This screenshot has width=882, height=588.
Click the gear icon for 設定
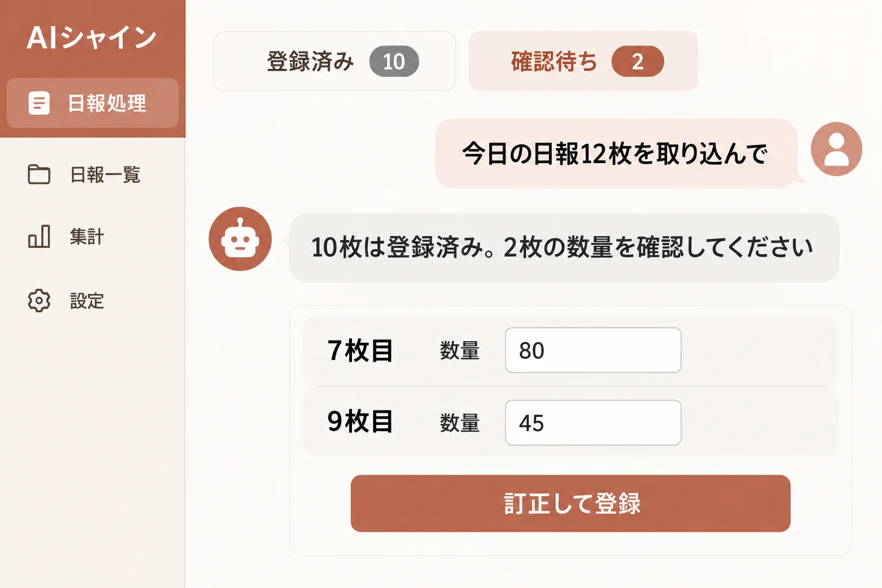click(x=39, y=300)
